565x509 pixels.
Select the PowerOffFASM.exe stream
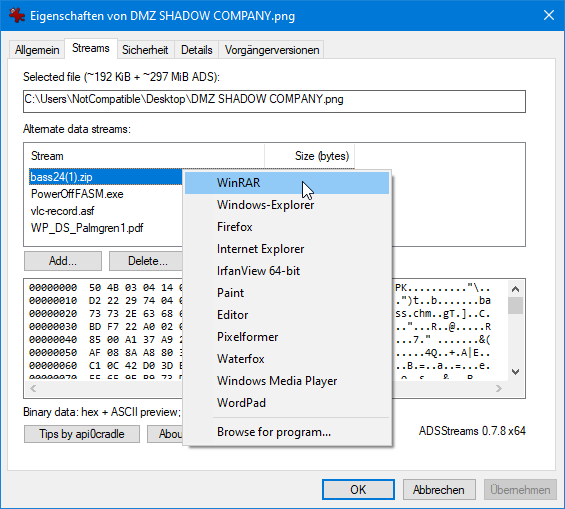click(x=77, y=194)
